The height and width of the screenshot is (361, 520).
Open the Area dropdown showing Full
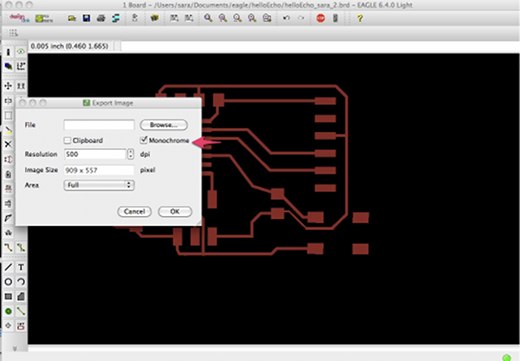click(x=99, y=185)
